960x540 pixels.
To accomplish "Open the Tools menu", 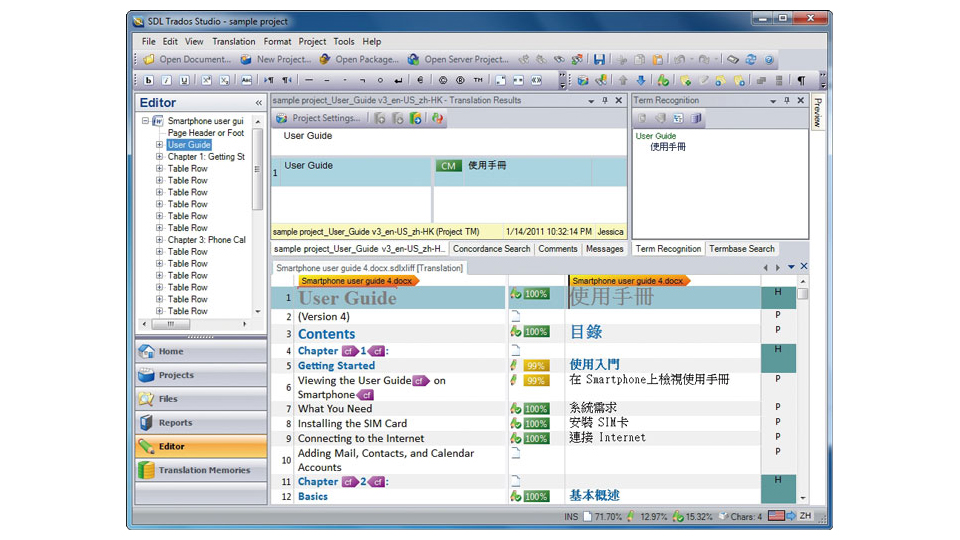I will [344, 42].
